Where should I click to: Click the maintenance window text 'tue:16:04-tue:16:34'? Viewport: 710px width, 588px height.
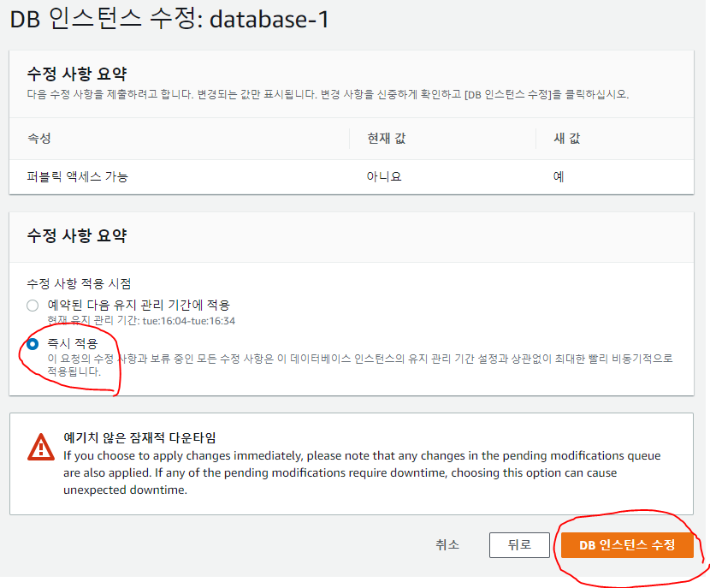189,321
